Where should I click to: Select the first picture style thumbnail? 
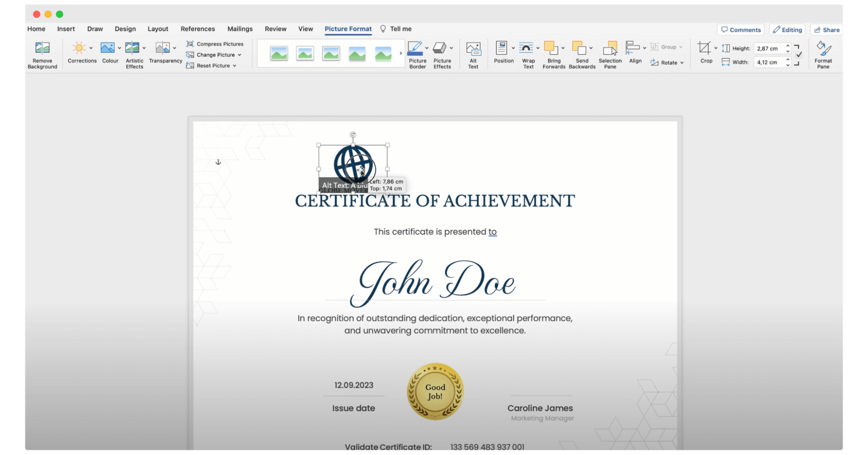[279, 53]
